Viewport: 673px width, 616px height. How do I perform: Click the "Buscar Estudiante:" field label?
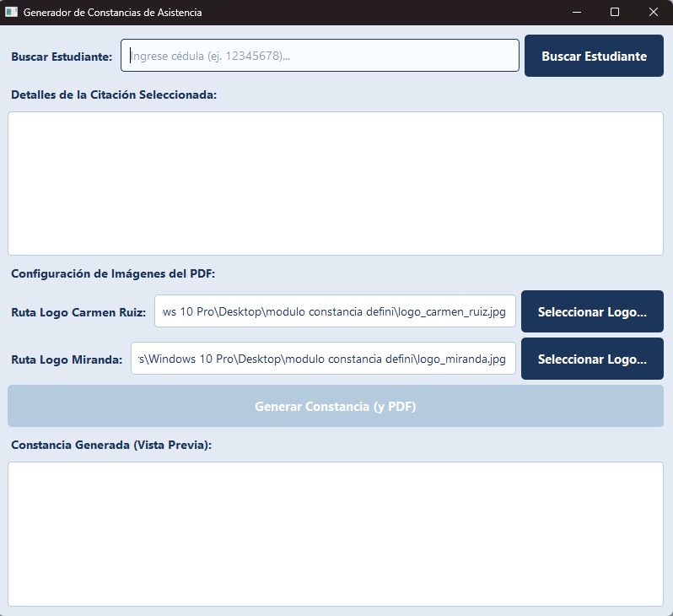(62, 57)
